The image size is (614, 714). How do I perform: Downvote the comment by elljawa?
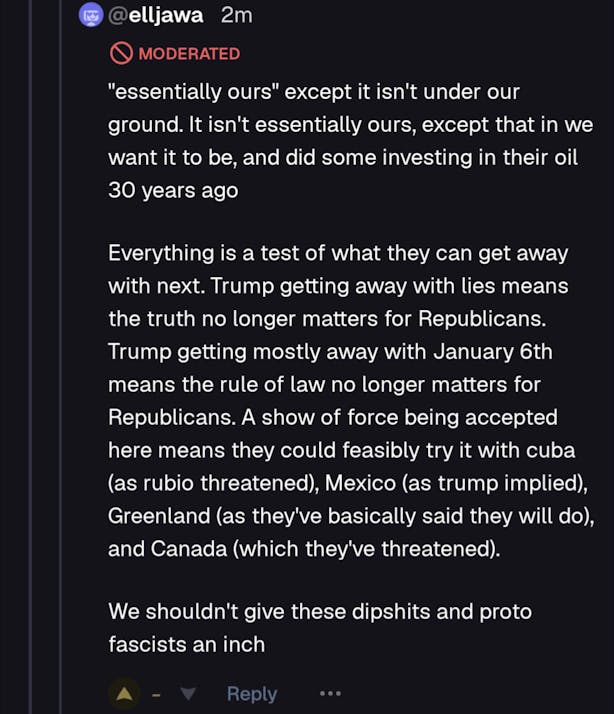pos(189,694)
